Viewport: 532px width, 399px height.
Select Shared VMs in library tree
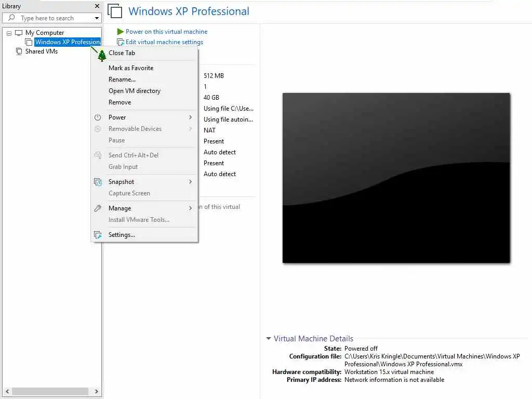[x=42, y=51]
